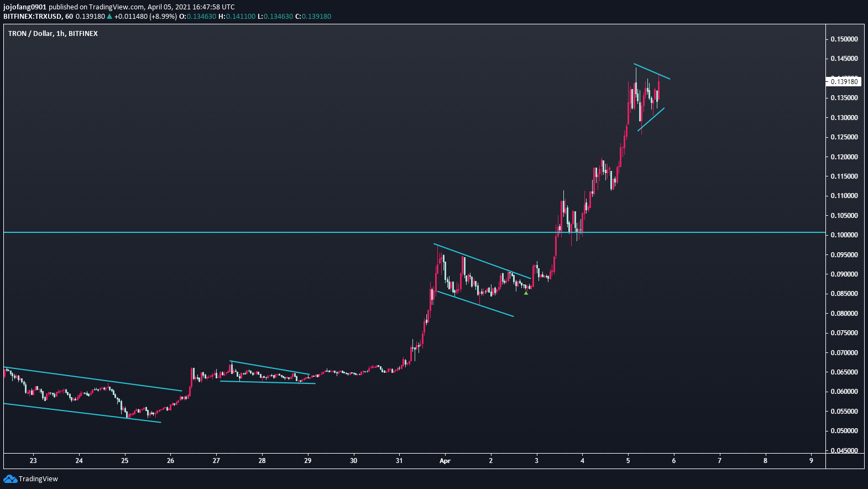Click the chart title TRON / Dollar, 1h, BITFINEX
The image size is (868, 489).
click(53, 34)
